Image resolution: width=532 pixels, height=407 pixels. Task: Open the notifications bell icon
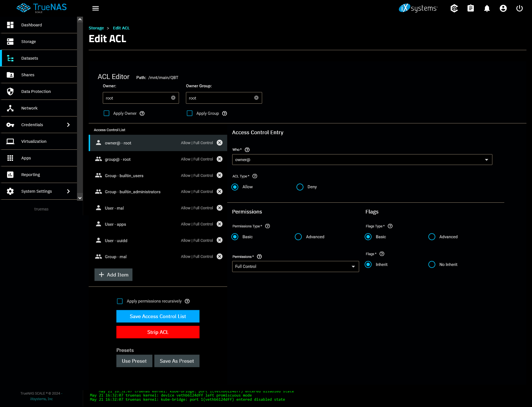[x=487, y=8]
